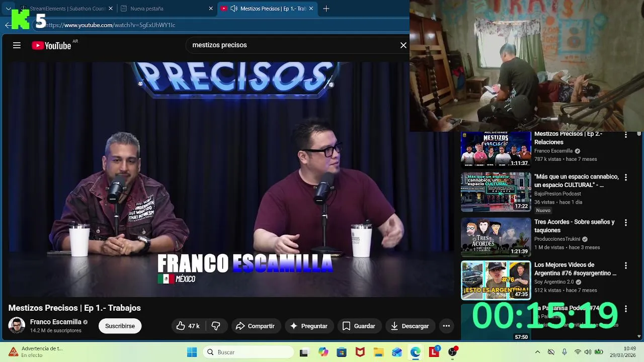Open File Explorer from the taskbar
This screenshot has height=362, width=644.
point(378,352)
